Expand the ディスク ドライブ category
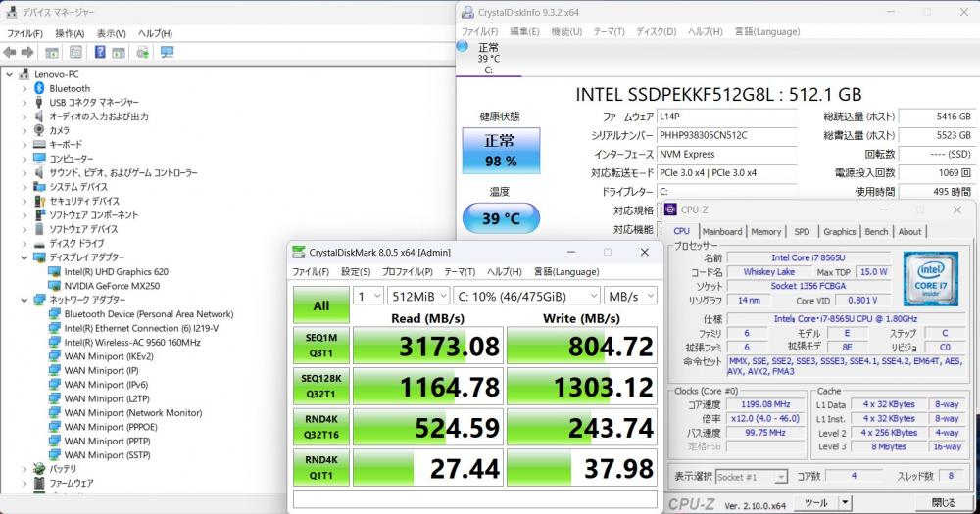The height and width of the screenshot is (514, 980). [24, 244]
